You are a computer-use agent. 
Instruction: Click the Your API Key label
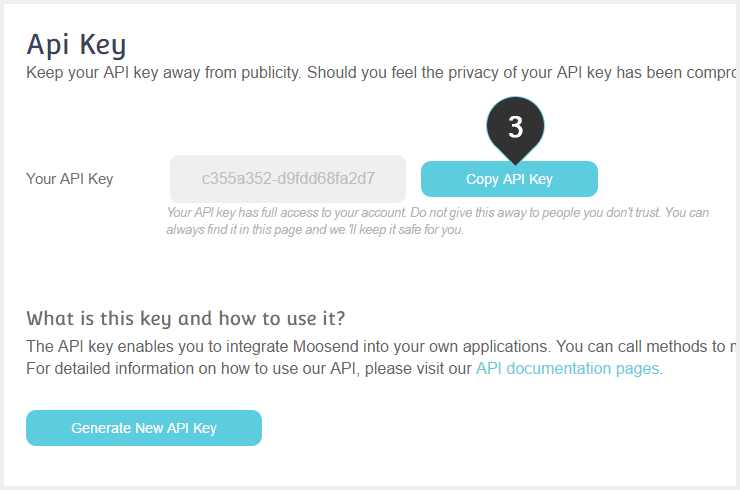pos(70,179)
